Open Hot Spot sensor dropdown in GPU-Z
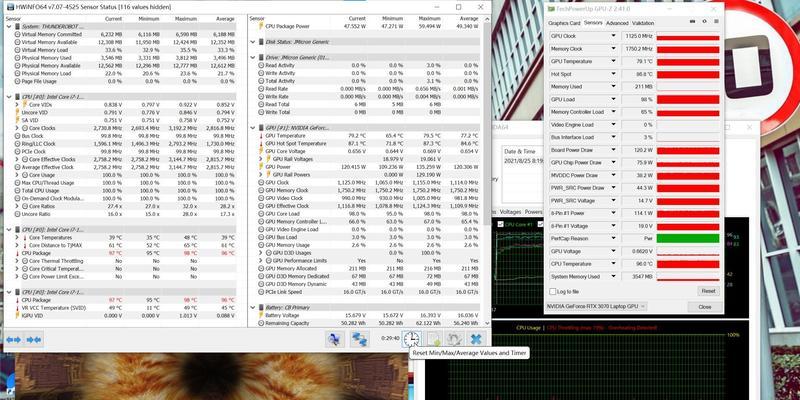 (x=613, y=74)
